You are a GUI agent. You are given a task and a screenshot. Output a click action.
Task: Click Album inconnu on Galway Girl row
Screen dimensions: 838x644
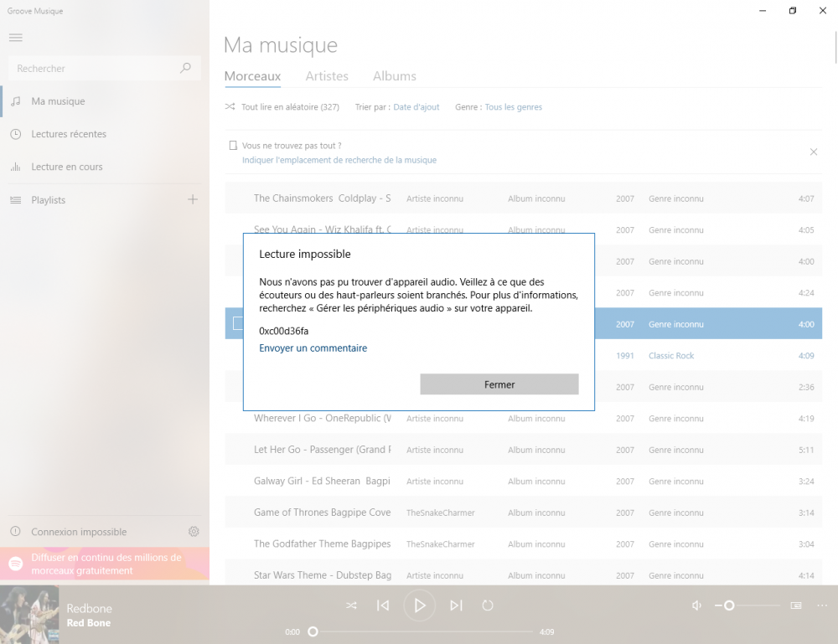tap(536, 482)
